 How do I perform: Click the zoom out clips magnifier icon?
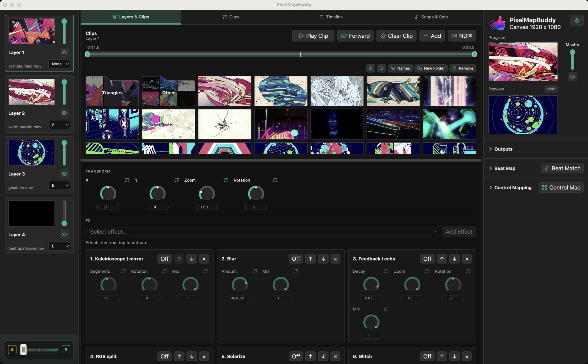coord(381,68)
